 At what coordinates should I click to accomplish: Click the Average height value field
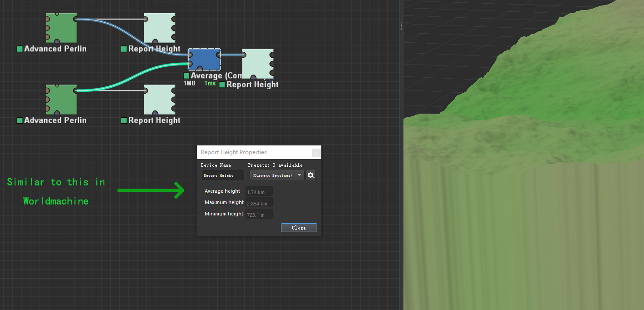259,192
